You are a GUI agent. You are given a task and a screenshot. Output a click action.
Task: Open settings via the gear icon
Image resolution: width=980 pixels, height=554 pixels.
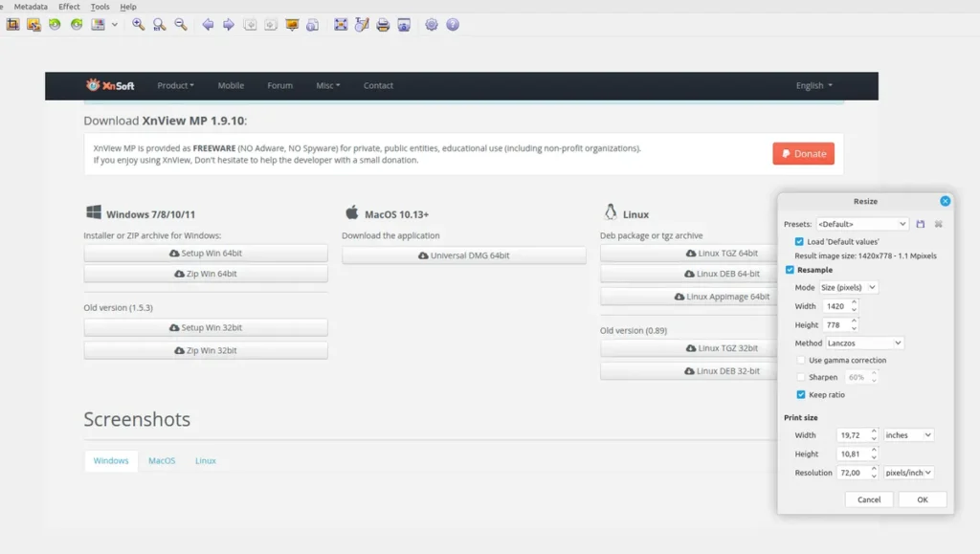tap(432, 24)
